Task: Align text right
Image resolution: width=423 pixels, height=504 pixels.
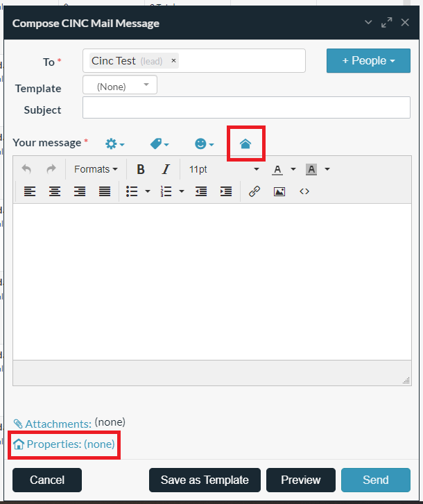Action: [x=80, y=191]
